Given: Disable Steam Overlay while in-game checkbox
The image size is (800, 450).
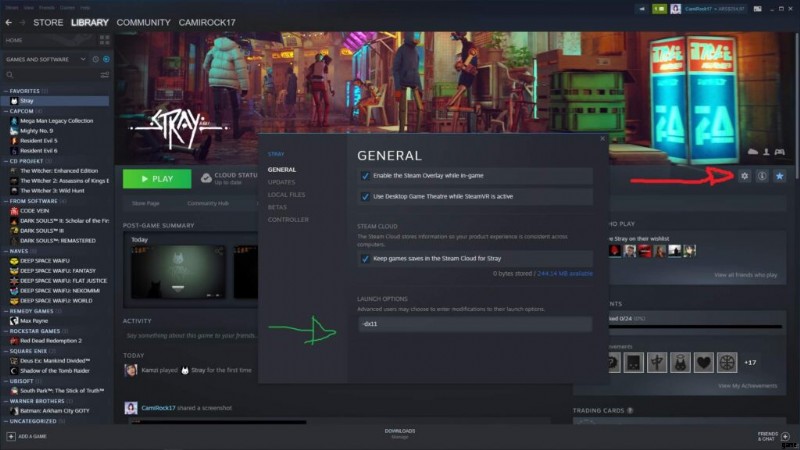Looking at the screenshot, I should click(x=365, y=175).
